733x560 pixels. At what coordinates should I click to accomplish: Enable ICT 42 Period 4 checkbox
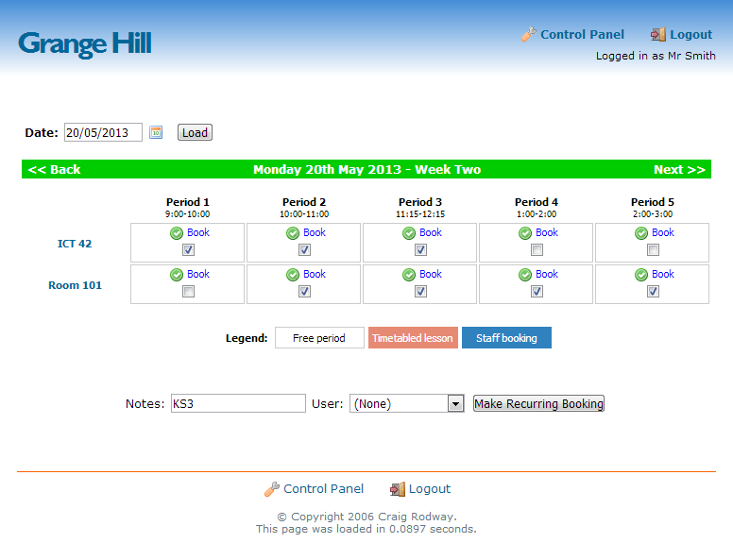(537, 250)
